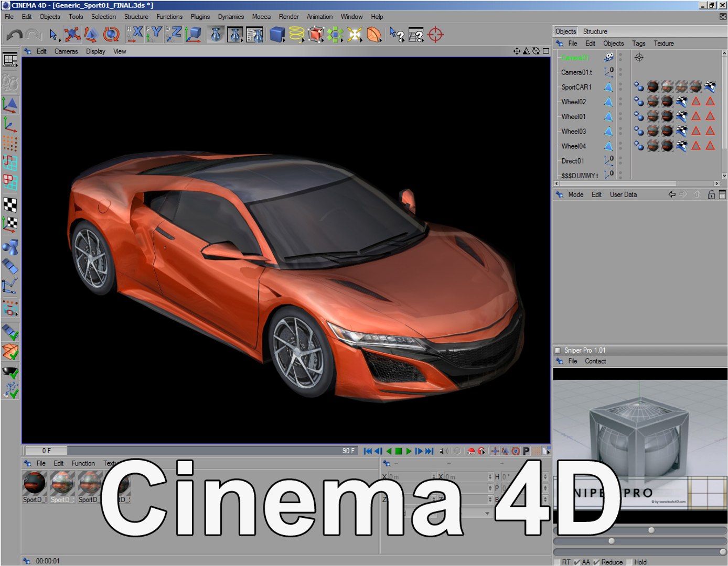Toggle the AA checkbox in Sniper Pro
The width and height of the screenshot is (728, 566).
[x=577, y=562]
